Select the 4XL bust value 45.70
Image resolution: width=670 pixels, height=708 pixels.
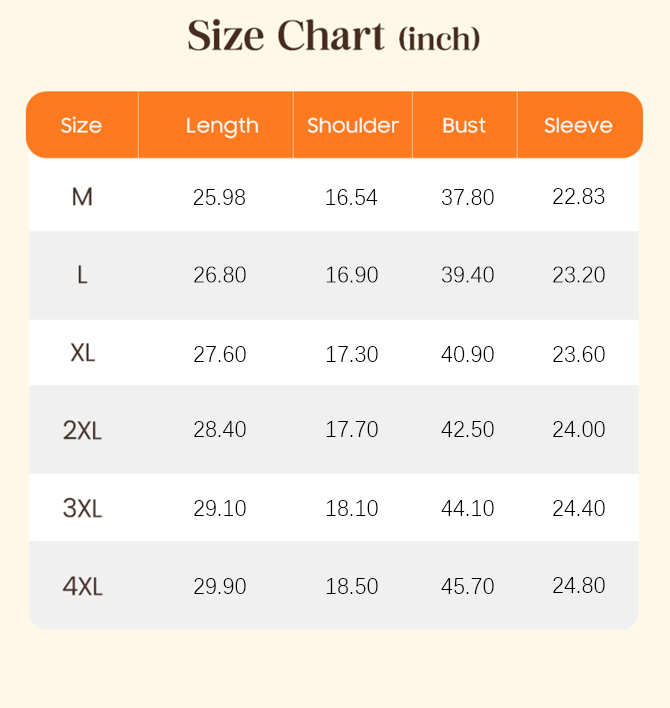pyautogui.click(x=468, y=587)
